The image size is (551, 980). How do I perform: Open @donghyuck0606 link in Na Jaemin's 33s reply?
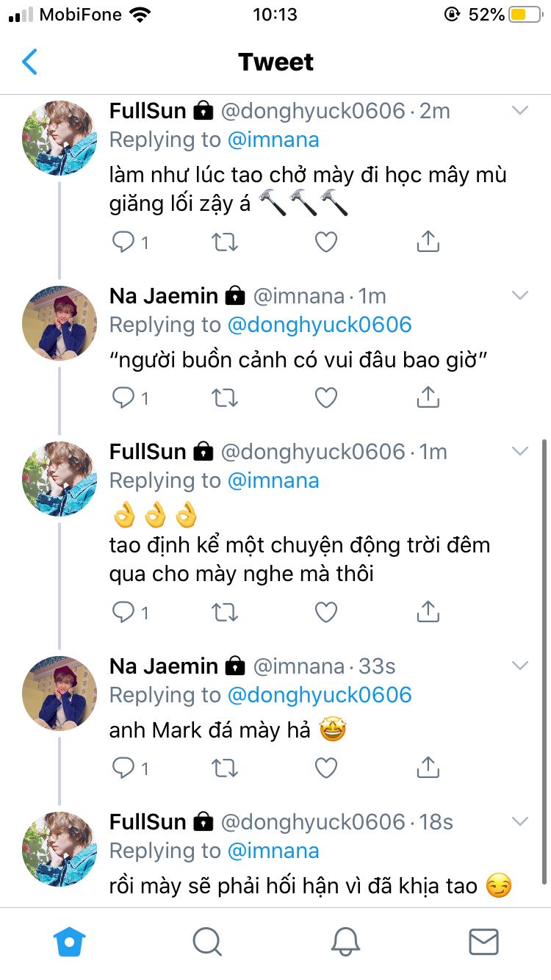point(320,695)
